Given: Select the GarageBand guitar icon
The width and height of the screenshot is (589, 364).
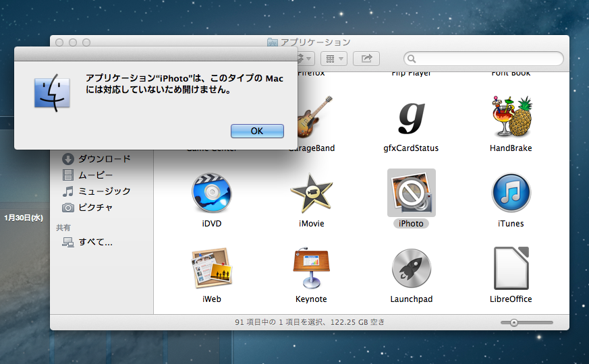Looking at the screenshot, I should point(315,117).
